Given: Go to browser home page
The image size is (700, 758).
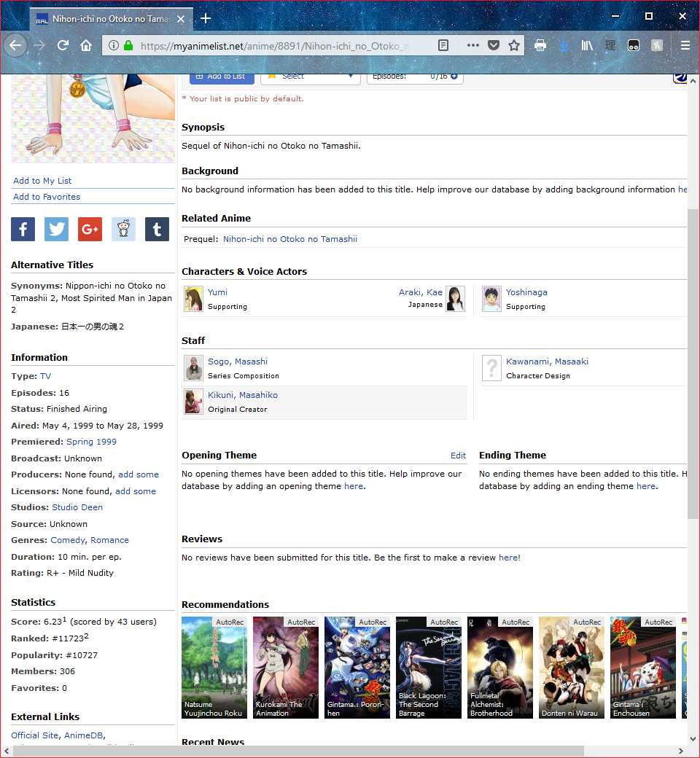Looking at the screenshot, I should tap(86, 45).
